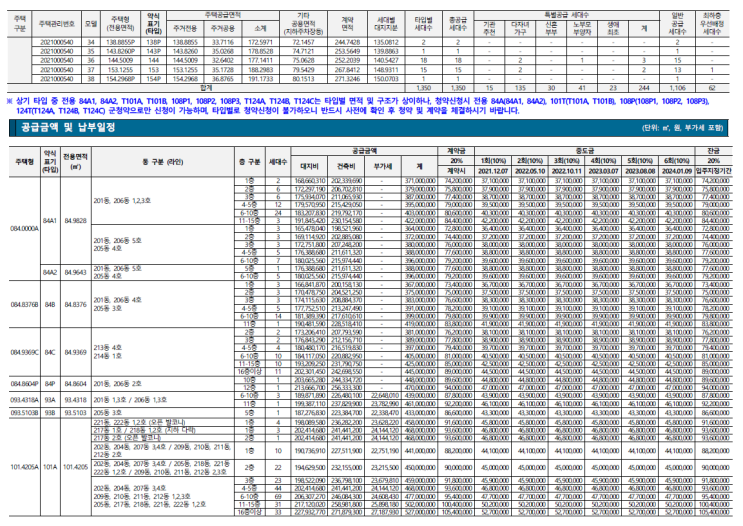Click the line cell '201동, 206동 1,2,3호'
Viewport: 743px width, 526px height.
[x=122, y=201]
